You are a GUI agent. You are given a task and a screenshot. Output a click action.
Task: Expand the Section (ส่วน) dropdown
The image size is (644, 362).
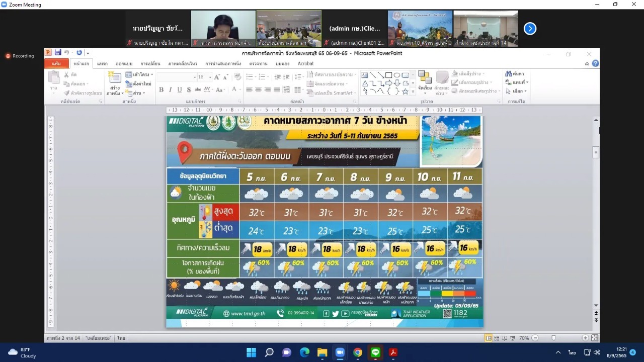(135, 93)
